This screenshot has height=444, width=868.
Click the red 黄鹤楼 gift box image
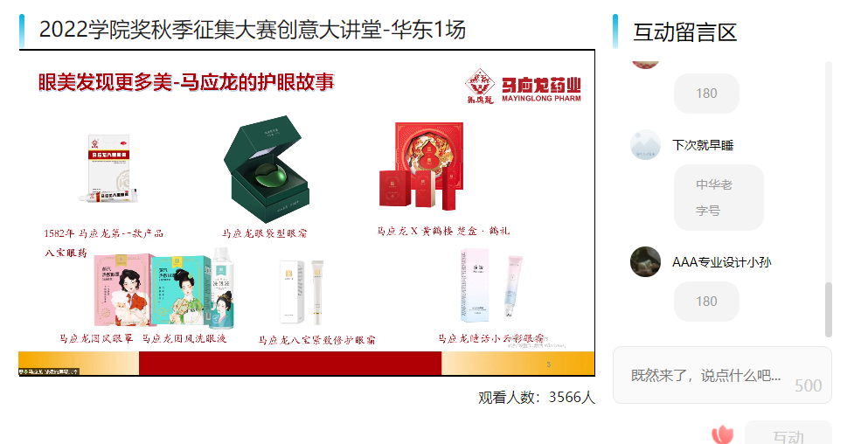tap(421, 166)
